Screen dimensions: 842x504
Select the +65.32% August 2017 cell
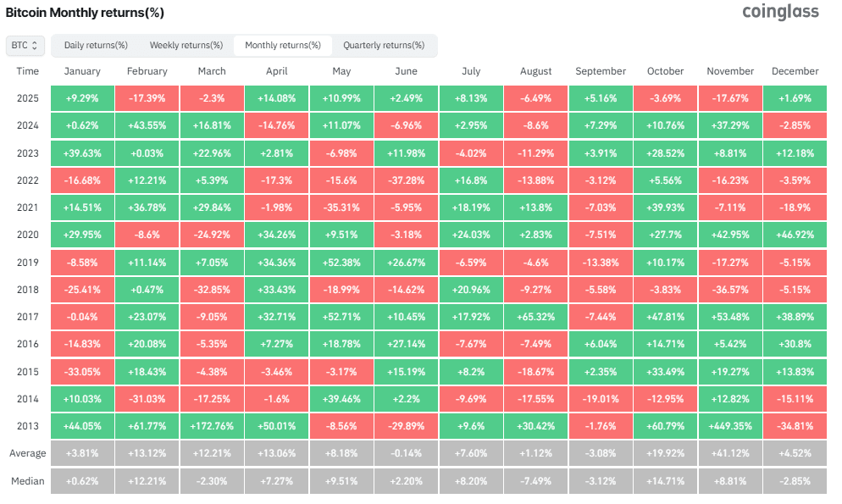coord(535,317)
